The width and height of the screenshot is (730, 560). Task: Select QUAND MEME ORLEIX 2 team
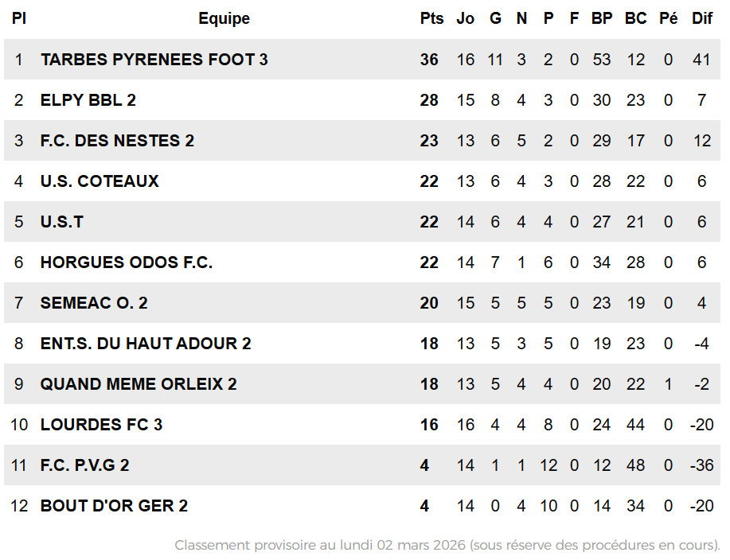pyautogui.click(x=139, y=384)
